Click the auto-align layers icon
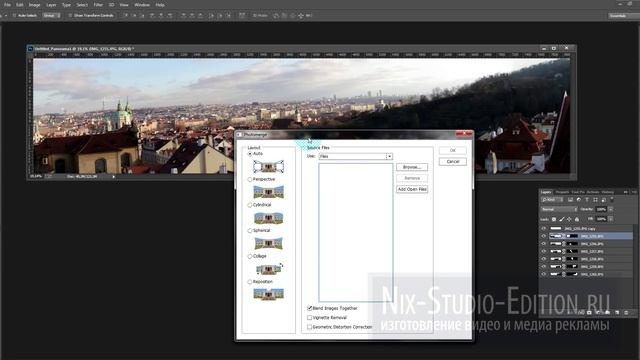 242,15
